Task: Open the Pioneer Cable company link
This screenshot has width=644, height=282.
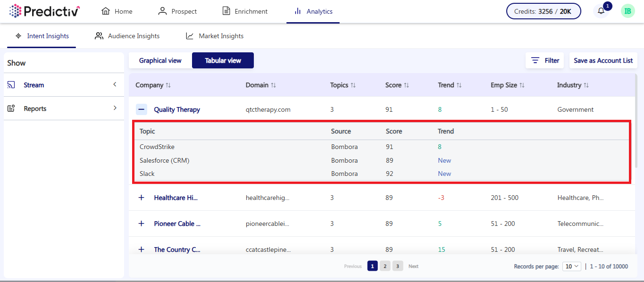Action: tap(177, 224)
